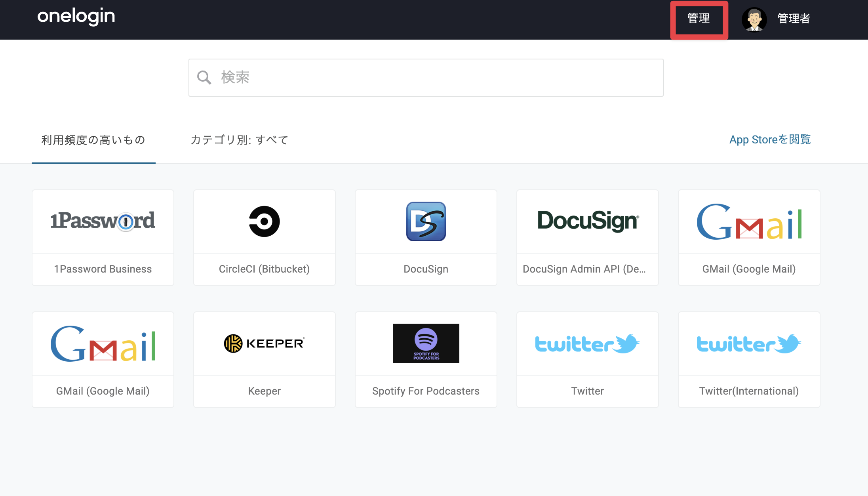Open the top-row Gmail logo
The image size is (868, 496).
749,222
